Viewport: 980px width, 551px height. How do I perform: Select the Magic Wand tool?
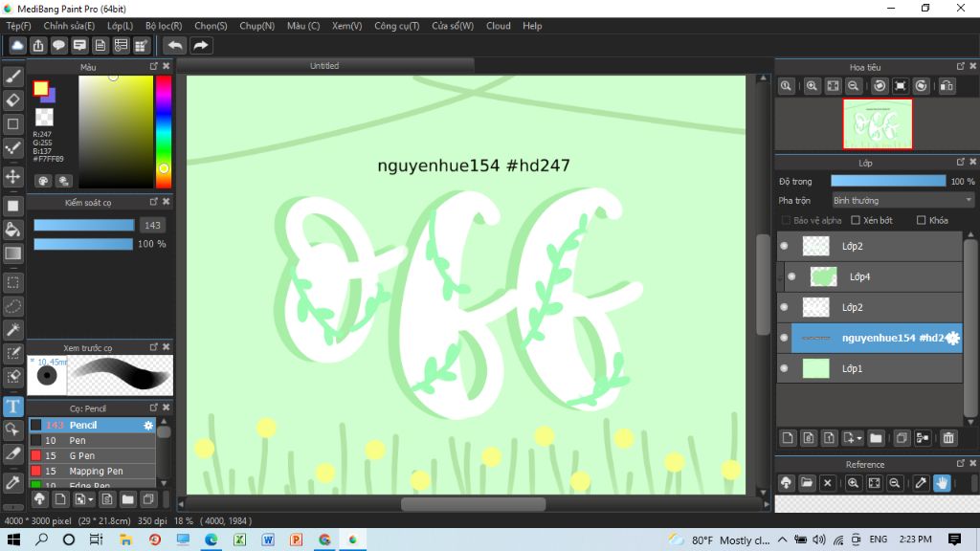(x=13, y=330)
